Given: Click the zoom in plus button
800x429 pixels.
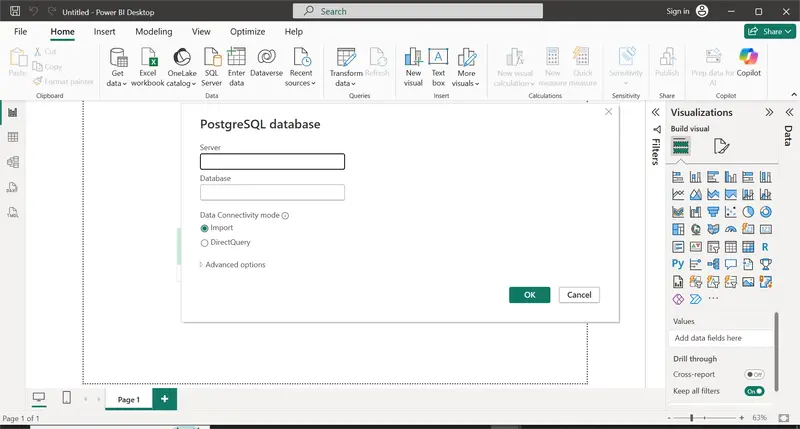Looking at the screenshot, I should click(742, 418).
